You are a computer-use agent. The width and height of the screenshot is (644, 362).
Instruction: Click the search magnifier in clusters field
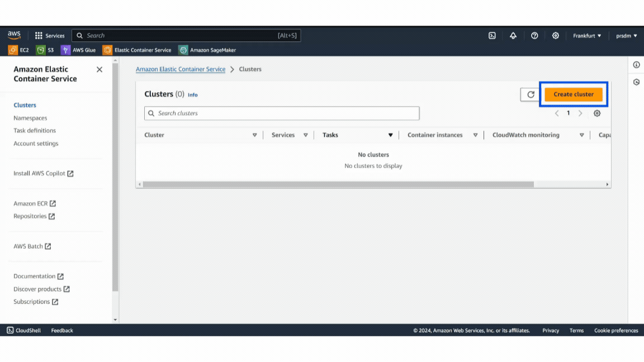(151, 113)
